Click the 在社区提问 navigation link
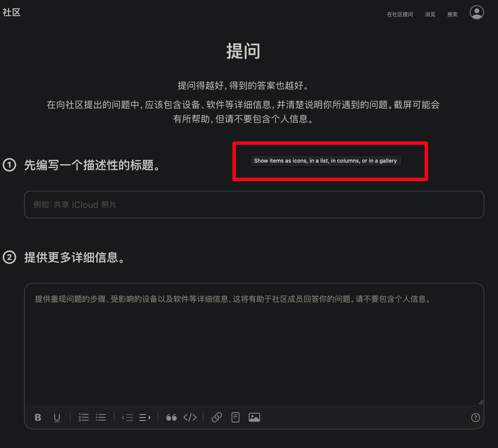The image size is (498, 448). (x=400, y=14)
